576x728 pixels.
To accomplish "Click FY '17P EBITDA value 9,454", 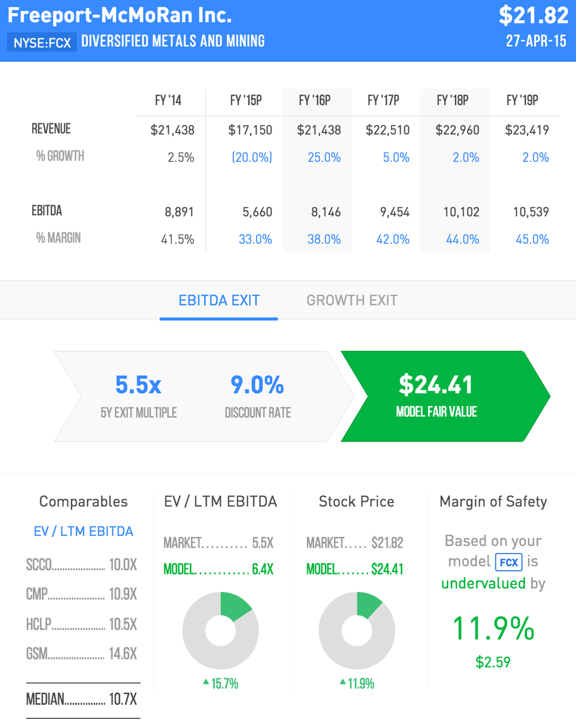I will pos(393,212).
